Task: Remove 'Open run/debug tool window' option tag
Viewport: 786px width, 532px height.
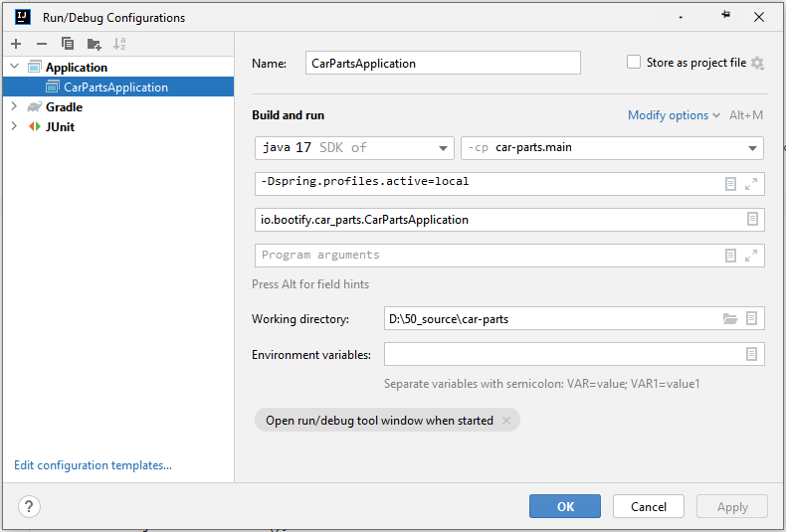Action: (x=506, y=421)
